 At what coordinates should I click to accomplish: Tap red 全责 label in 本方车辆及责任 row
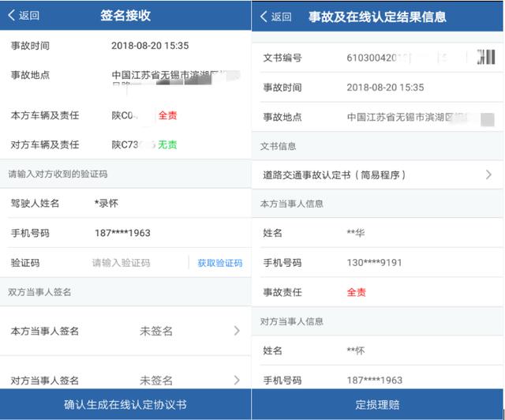(167, 115)
